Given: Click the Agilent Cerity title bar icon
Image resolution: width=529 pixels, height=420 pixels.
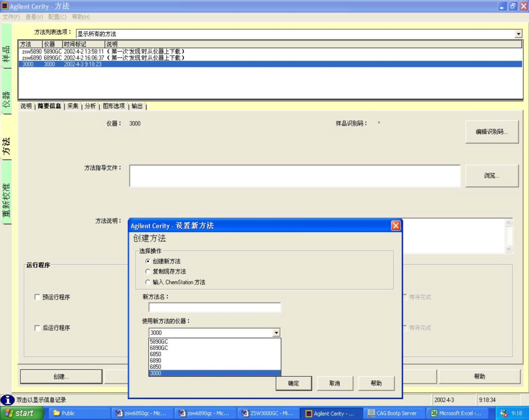Looking at the screenshot, I should [5, 6].
